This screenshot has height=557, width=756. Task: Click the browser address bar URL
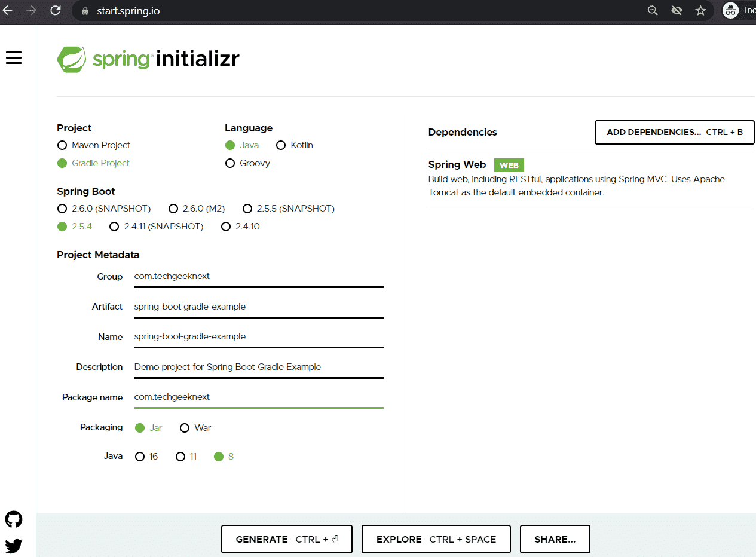click(128, 11)
